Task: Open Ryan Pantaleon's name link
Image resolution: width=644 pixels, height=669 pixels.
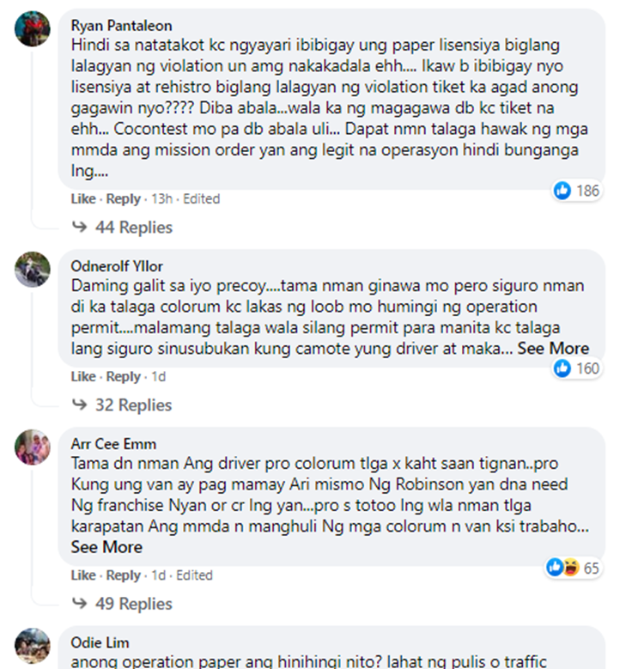Action: click(x=122, y=26)
